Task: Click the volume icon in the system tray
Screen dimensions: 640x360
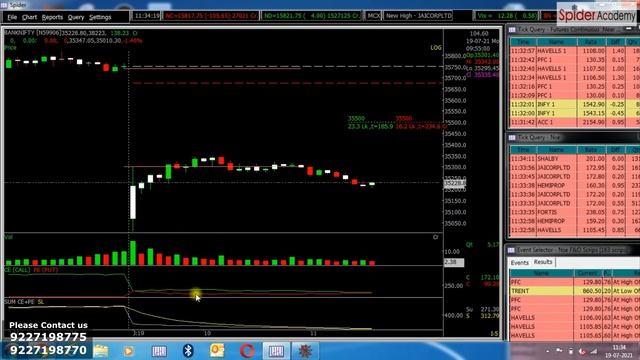Action: pos(582,351)
